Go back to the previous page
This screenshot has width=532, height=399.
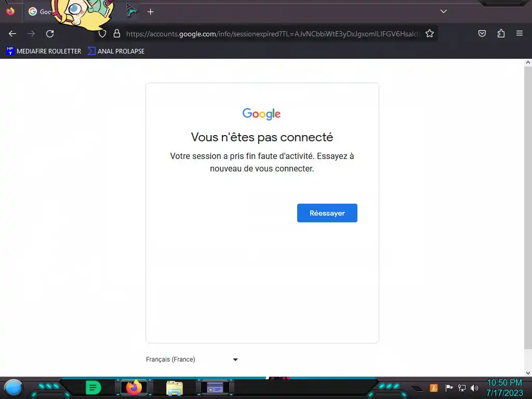coord(12,34)
